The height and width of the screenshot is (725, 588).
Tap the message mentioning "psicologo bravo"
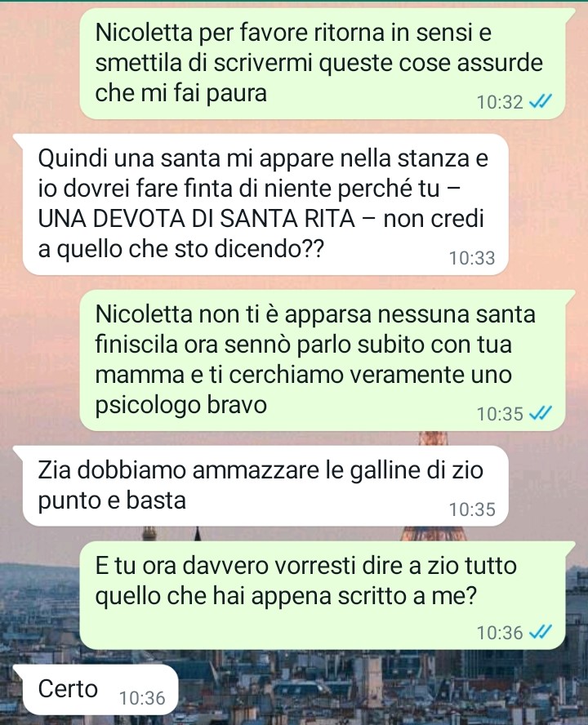pos(323,360)
